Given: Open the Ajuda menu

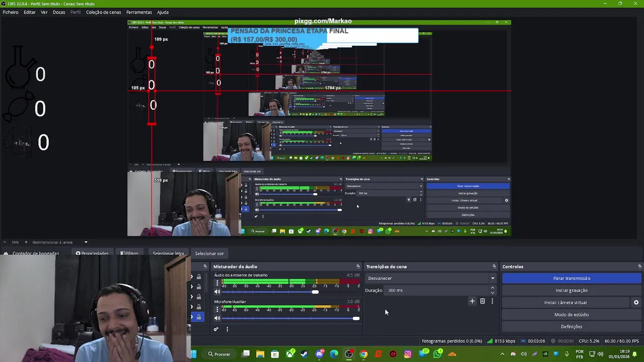Looking at the screenshot, I should point(163,12).
